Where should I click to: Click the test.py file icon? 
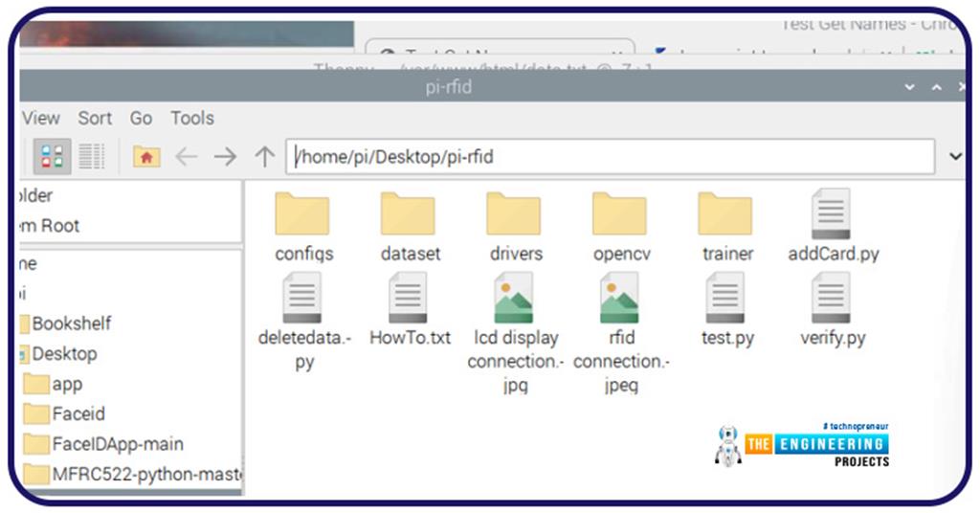[726, 300]
